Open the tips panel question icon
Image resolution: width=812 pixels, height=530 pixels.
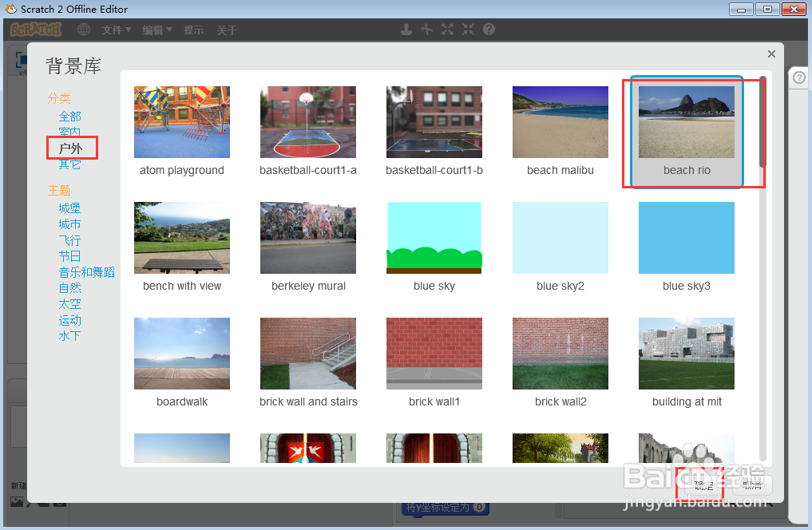click(x=799, y=77)
